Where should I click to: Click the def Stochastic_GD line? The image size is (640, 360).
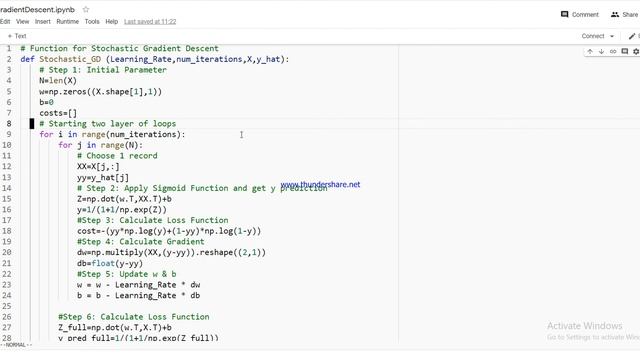coord(155,59)
